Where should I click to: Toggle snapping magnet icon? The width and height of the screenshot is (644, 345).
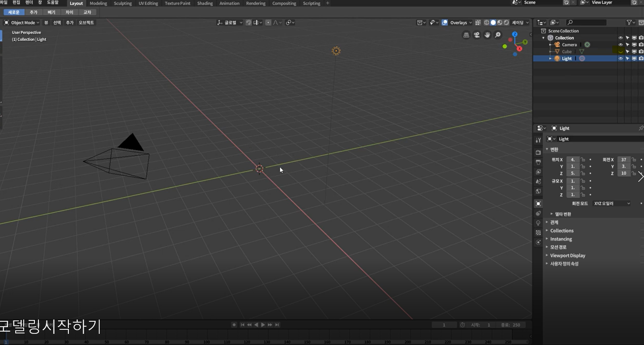point(248,22)
